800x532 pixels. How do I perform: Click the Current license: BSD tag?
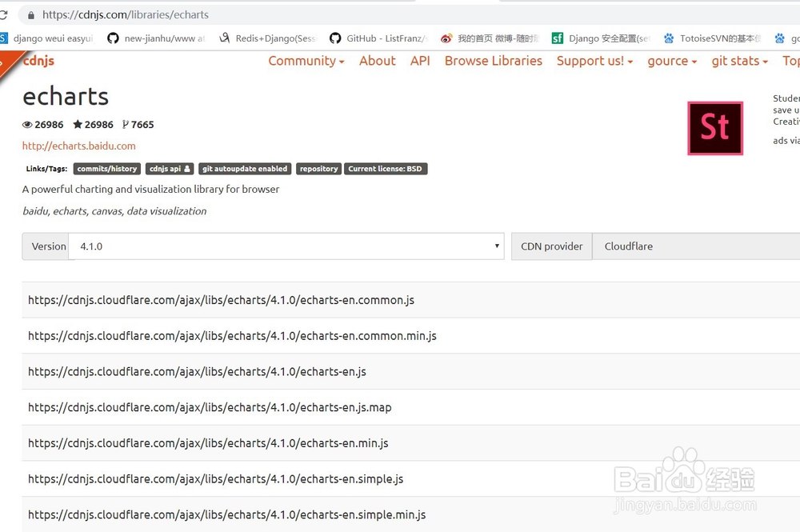(386, 169)
